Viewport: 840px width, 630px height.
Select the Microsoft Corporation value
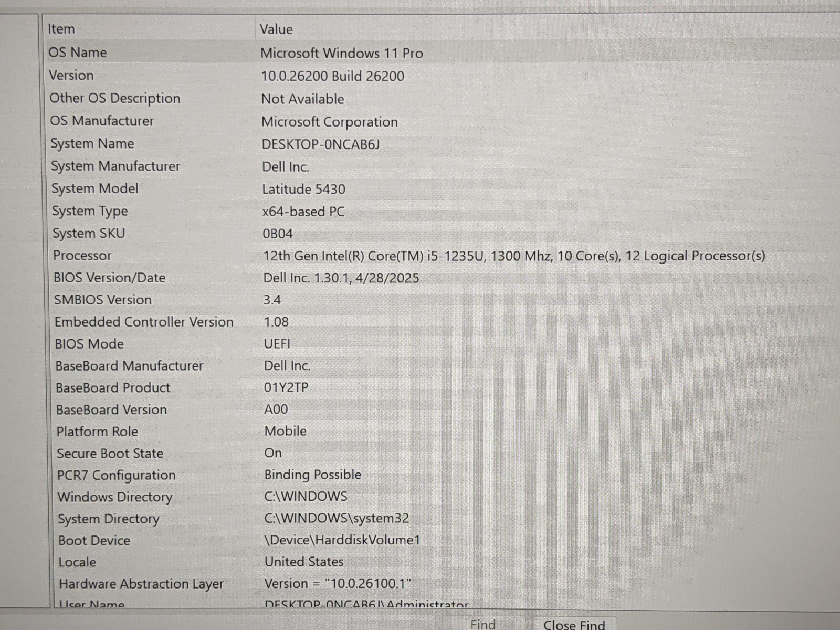(x=330, y=122)
